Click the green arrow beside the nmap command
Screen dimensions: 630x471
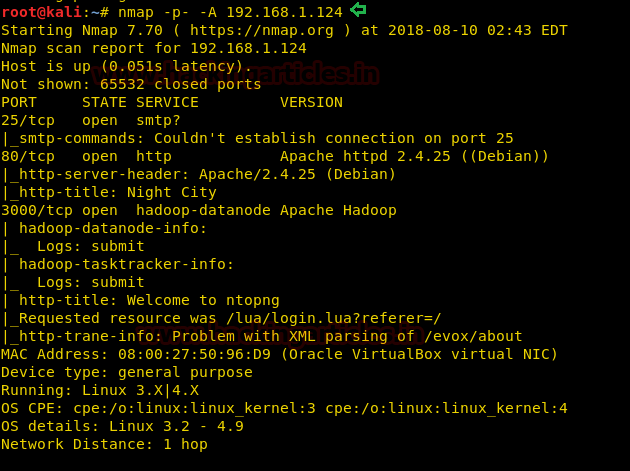tap(358, 11)
